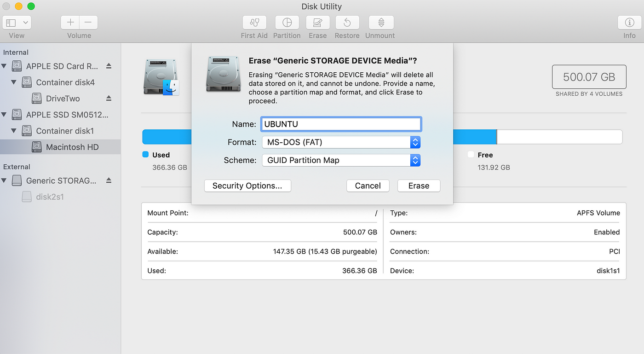This screenshot has height=354, width=644.
Task: Click the External sidebar section header
Action: click(17, 167)
